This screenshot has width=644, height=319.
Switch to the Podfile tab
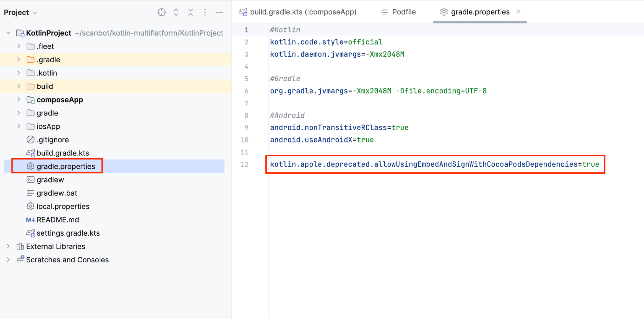(x=404, y=12)
